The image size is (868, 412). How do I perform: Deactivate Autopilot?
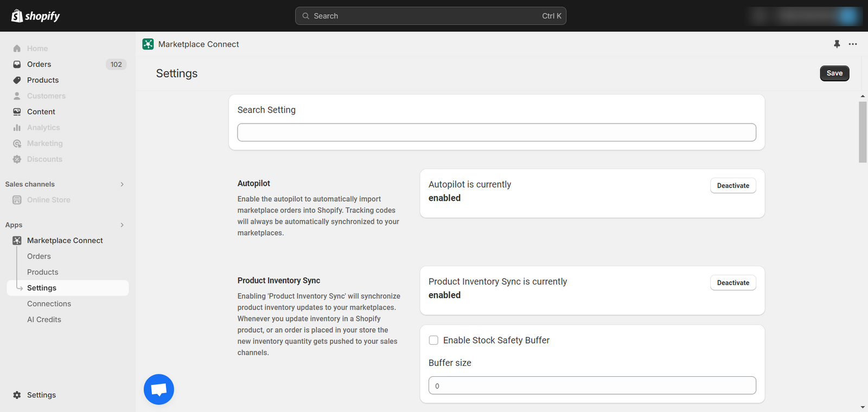tap(733, 185)
